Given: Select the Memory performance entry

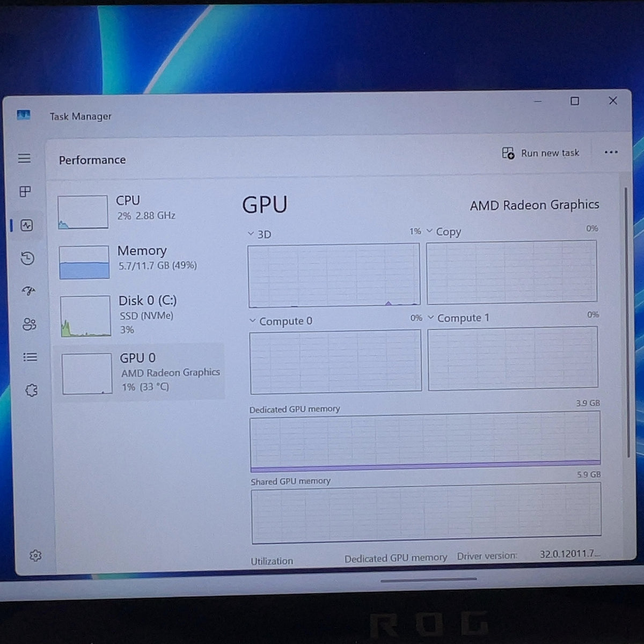Looking at the screenshot, I should click(x=140, y=262).
